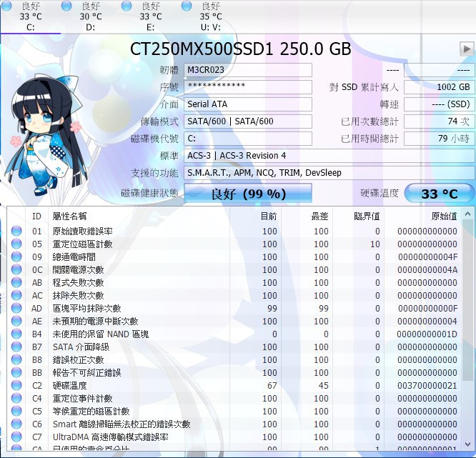The image size is (476, 458).
Task: Click the 1002 GB total writes value
Action: coord(440,87)
